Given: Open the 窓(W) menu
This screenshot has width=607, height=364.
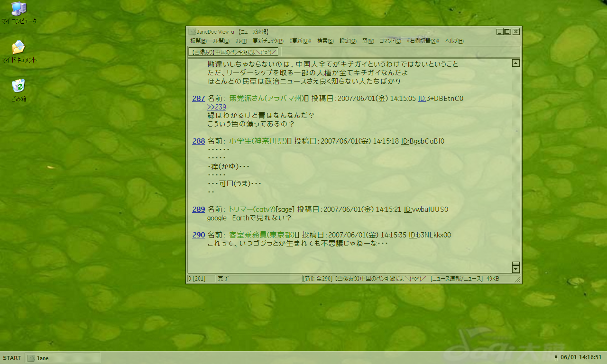Looking at the screenshot, I should (368, 41).
